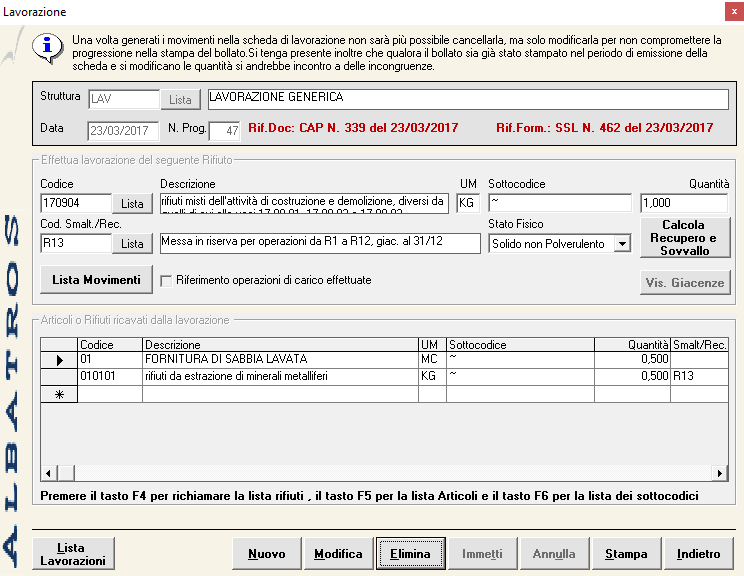Click the Immetti button
The height and width of the screenshot is (576, 744).
(x=482, y=554)
